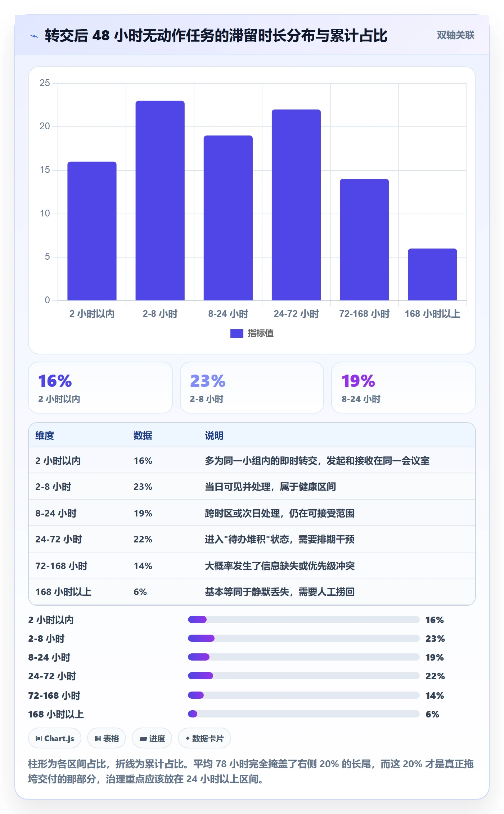Click the 14% cell in table

tap(143, 566)
